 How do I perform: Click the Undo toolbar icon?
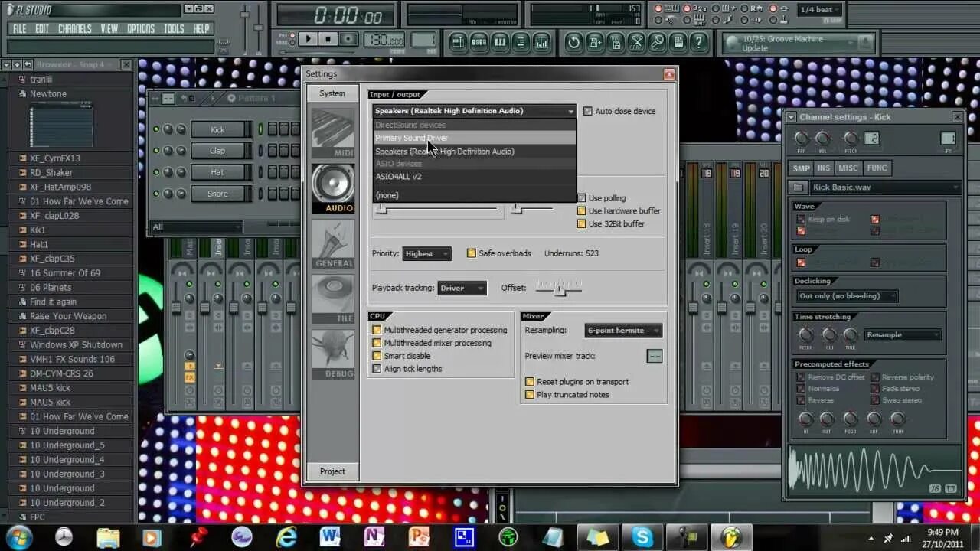[573, 42]
